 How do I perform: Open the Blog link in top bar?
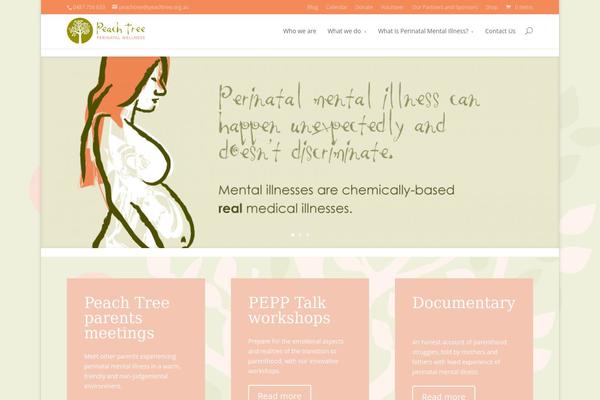312,7
